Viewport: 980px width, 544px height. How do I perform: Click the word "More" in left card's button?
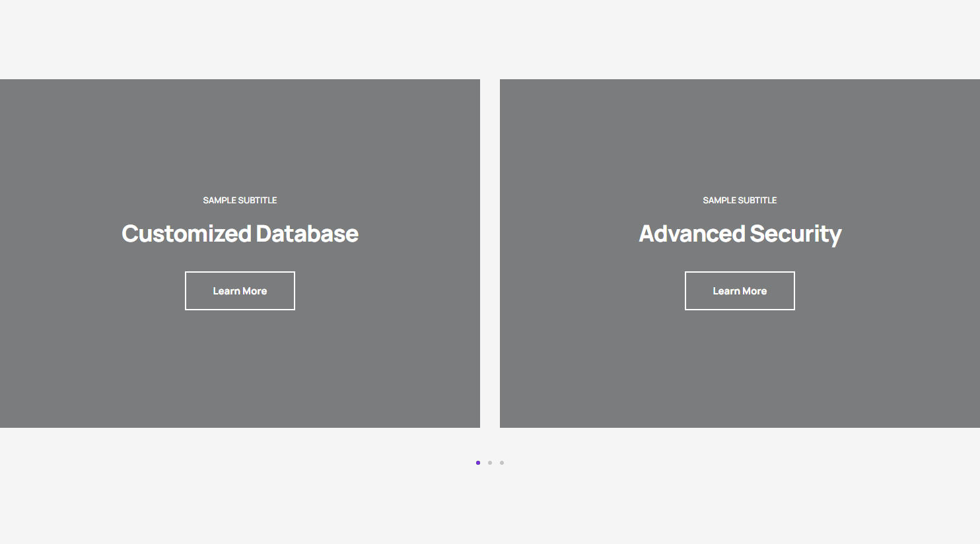click(x=254, y=291)
